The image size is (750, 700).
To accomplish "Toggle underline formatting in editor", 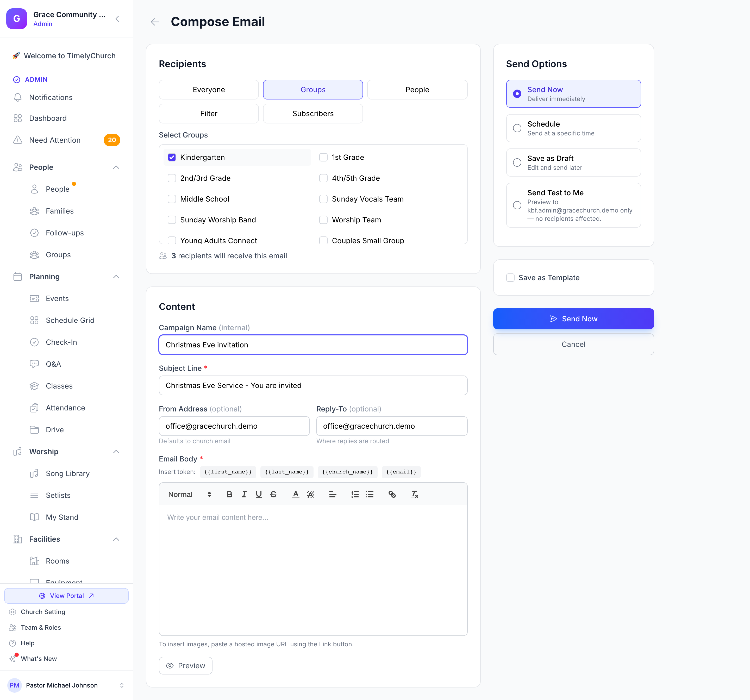I will [x=259, y=494].
